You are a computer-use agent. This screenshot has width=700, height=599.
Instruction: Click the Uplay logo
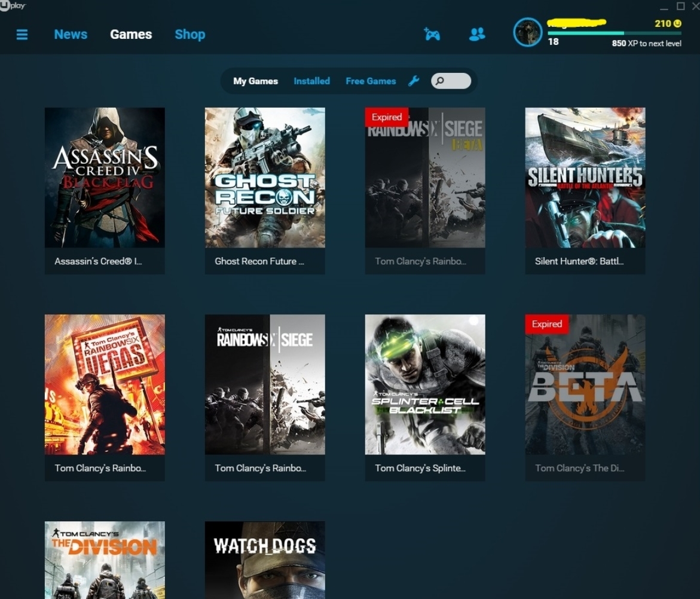click(13, 5)
